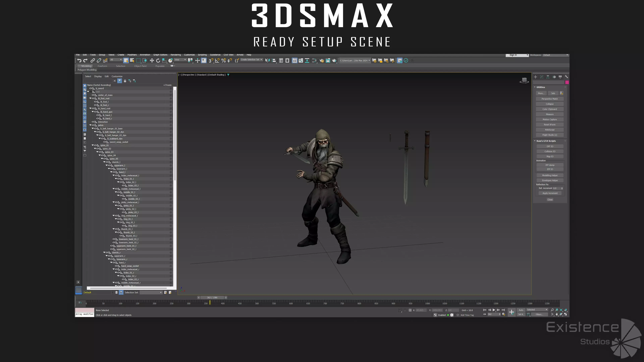The image size is (644, 362).
Task: Open the Workspaces Default dropdown
Action: tap(556, 55)
